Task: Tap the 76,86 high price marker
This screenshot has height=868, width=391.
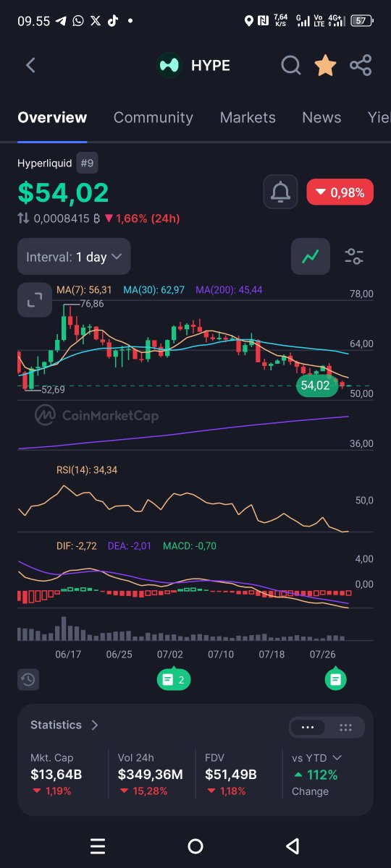Action: coord(91,304)
